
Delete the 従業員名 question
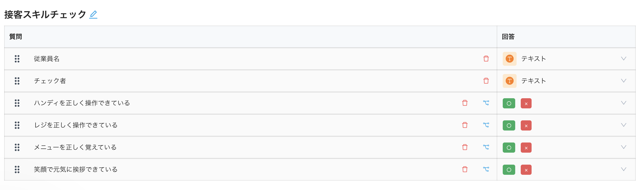click(x=486, y=59)
